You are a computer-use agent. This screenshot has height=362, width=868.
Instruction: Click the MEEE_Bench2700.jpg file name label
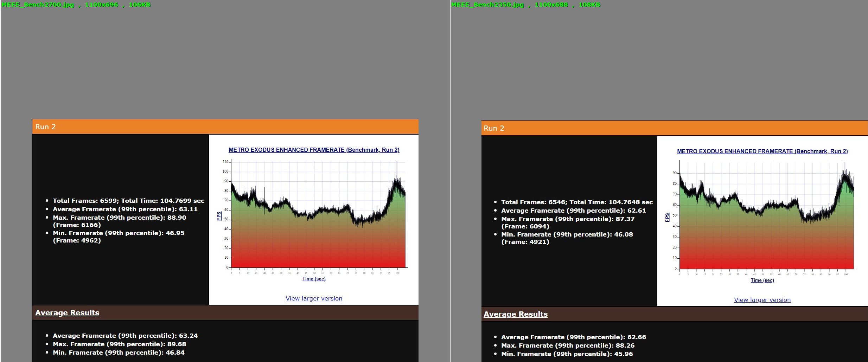click(x=38, y=5)
